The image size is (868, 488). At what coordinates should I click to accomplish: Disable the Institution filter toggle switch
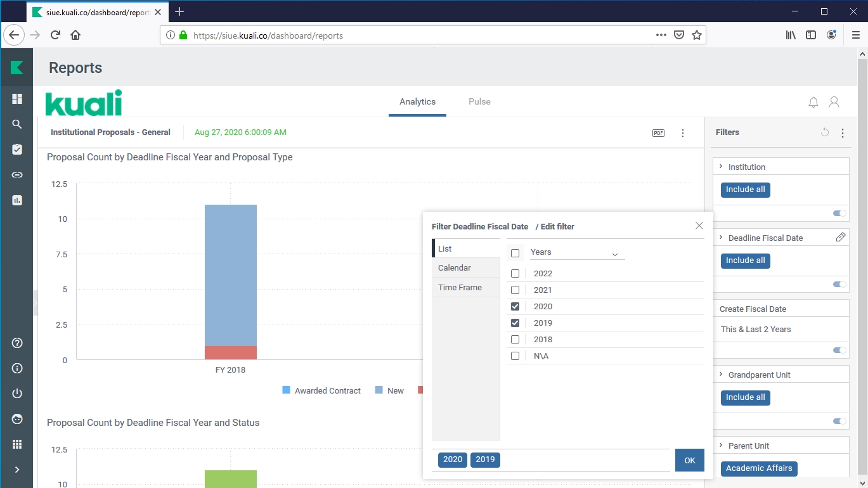(x=839, y=214)
